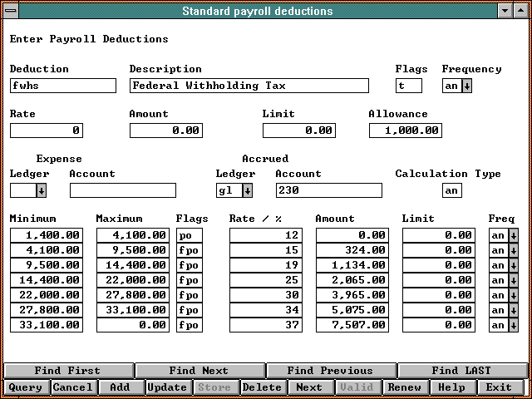532x399 pixels.
Task: Click Update to save changes
Action: pyautogui.click(x=167, y=387)
